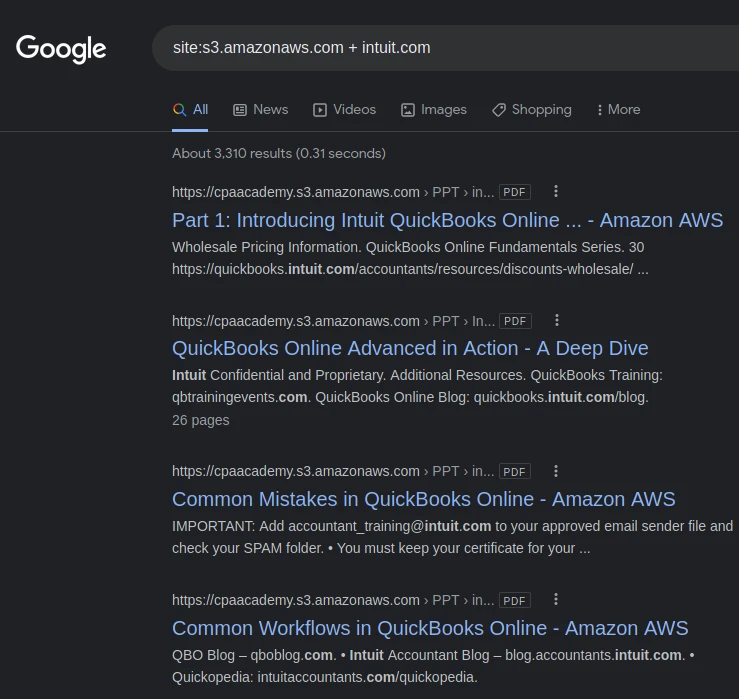Screen dimensions: 739x699
Task: Open Part 1: Introducing Intuit QuickBooks Online link
Action: pos(447,220)
